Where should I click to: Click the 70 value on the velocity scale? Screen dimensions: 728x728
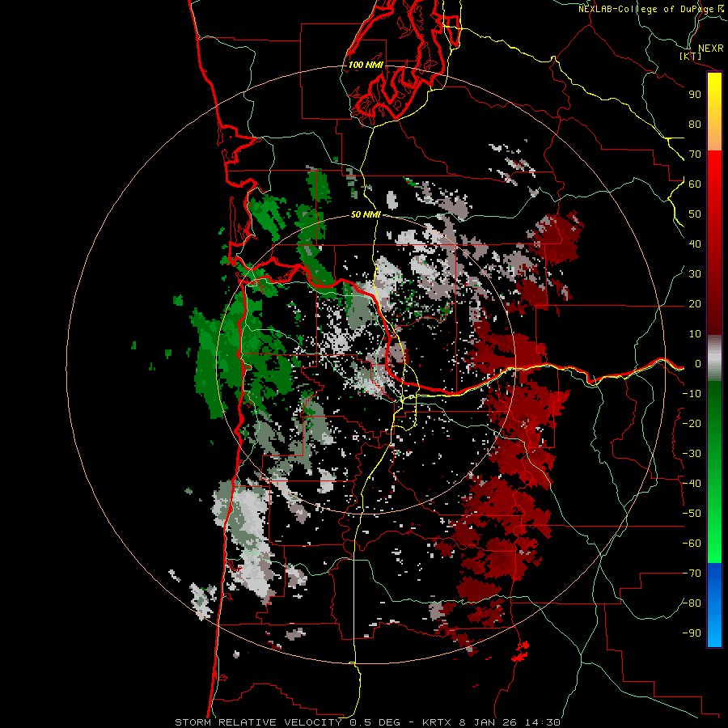point(695,154)
